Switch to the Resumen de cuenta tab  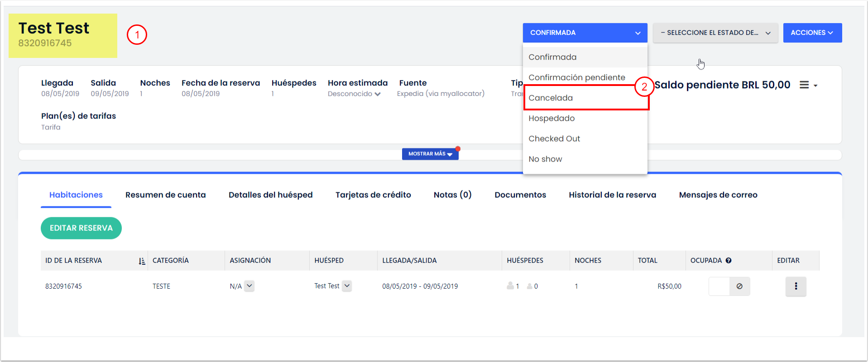[165, 195]
